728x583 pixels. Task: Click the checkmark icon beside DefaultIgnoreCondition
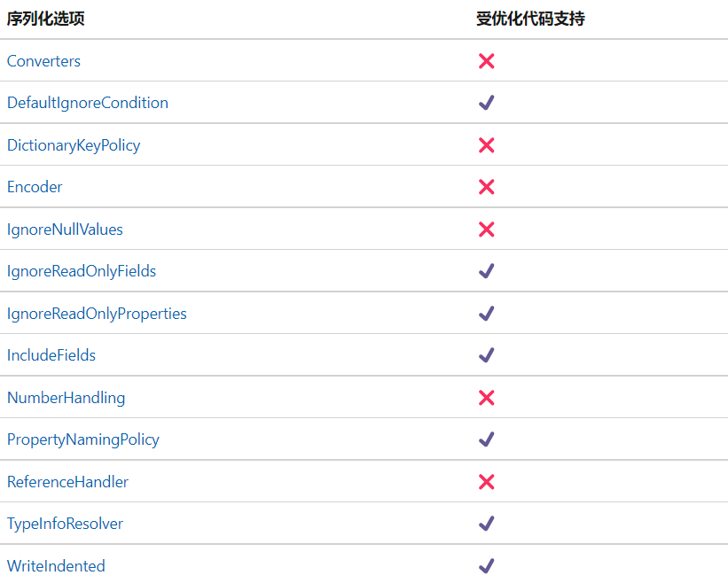[486, 103]
